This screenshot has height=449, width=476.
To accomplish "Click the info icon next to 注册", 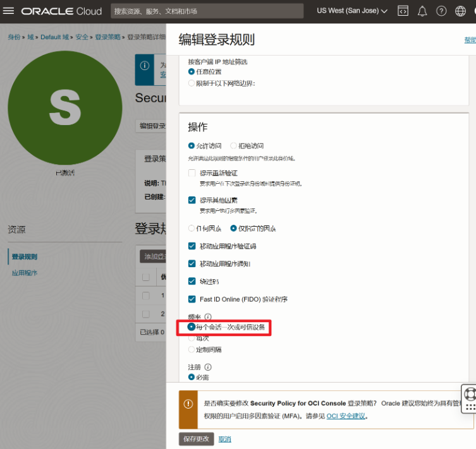I will [x=208, y=366].
